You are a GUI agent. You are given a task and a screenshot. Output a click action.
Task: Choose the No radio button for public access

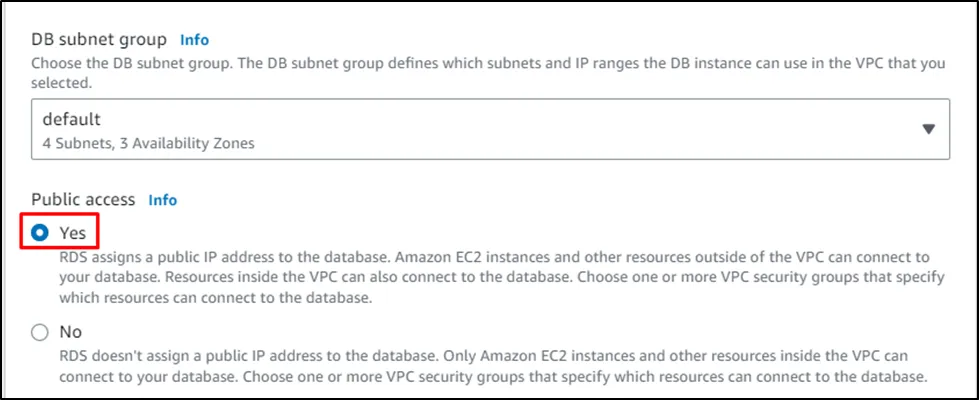pyautogui.click(x=40, y=332)
